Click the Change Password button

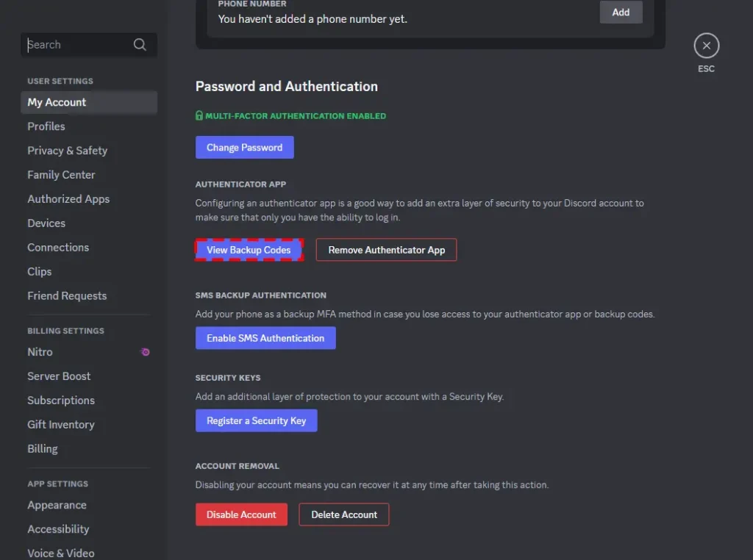(244, 148)
